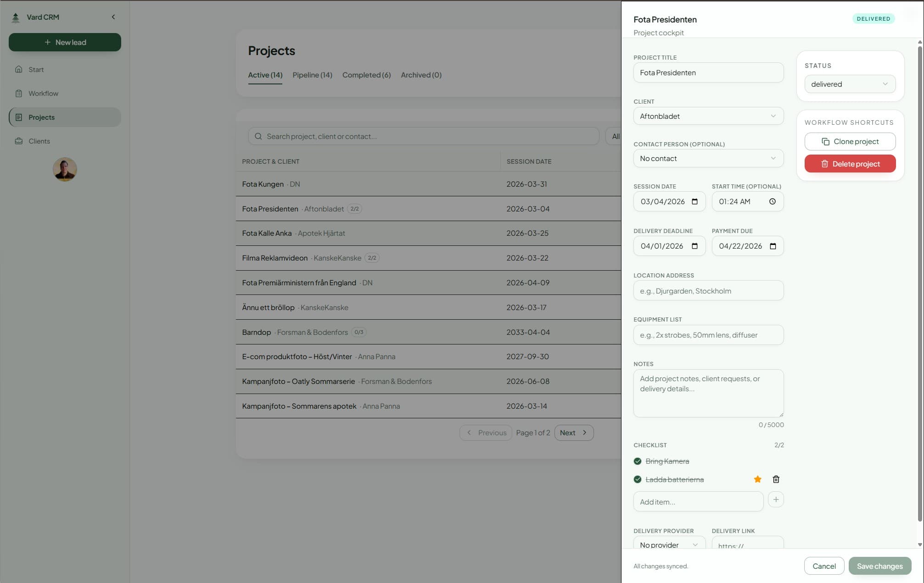Click the New lead button

pyautogui.click(x=65, y=42)
